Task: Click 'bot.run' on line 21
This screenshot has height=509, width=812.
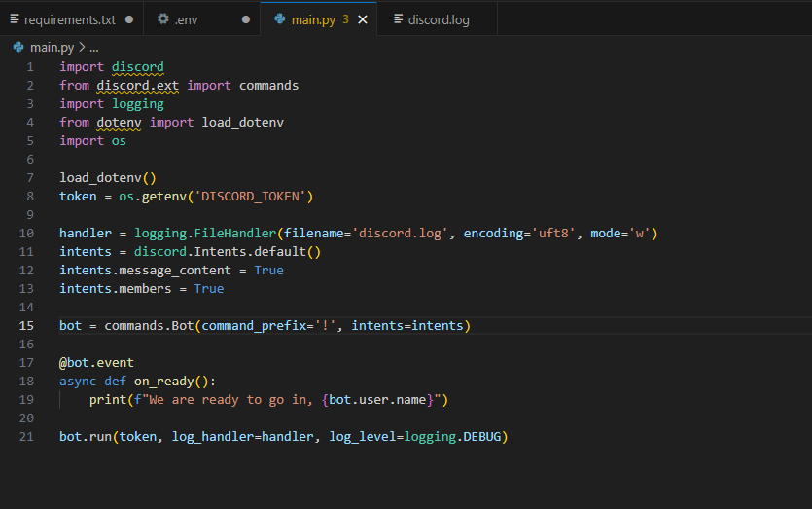Action: (86, 437)
